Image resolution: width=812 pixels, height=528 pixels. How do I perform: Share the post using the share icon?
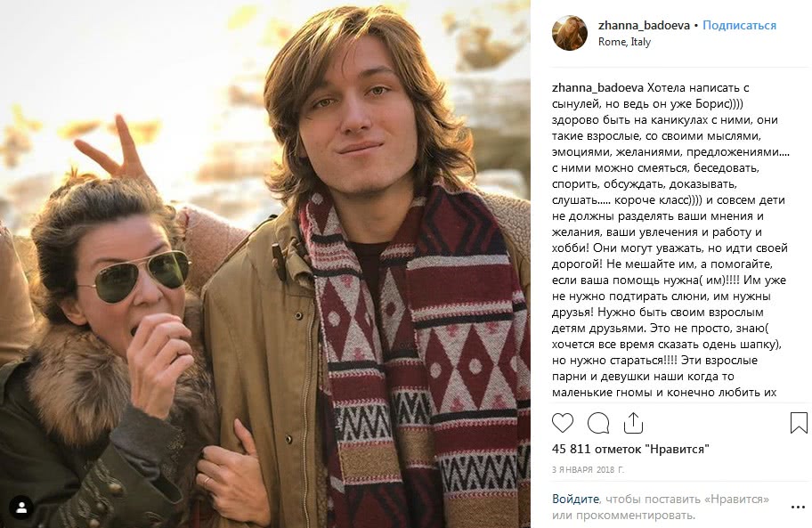[x=633, y=422]
